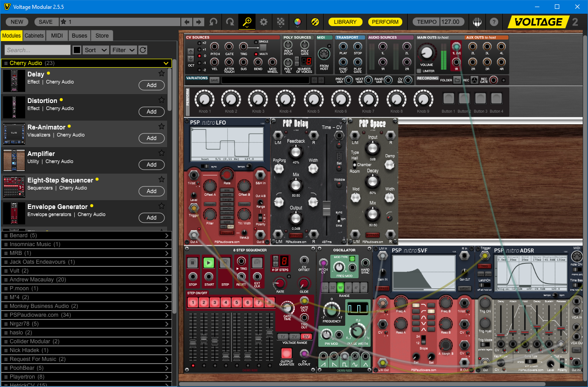Click the transport PLAY jack
The width and height of the screenshot is (588, 387).
point(343,46)
